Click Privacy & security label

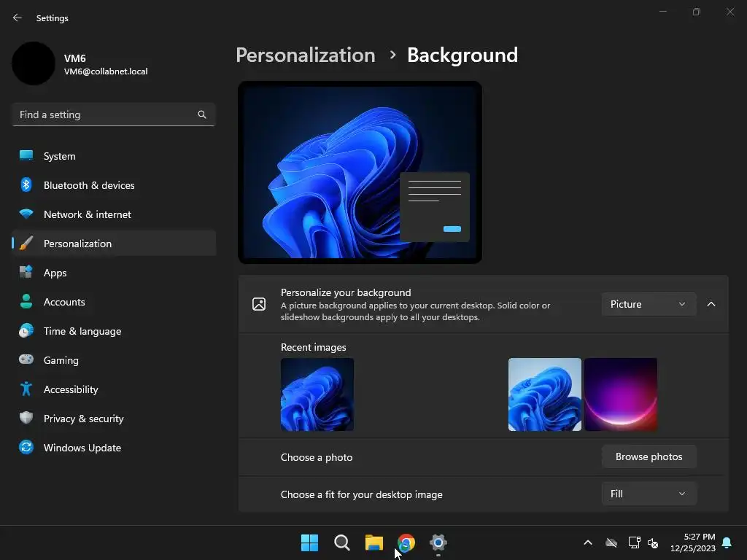pos(83,419)
